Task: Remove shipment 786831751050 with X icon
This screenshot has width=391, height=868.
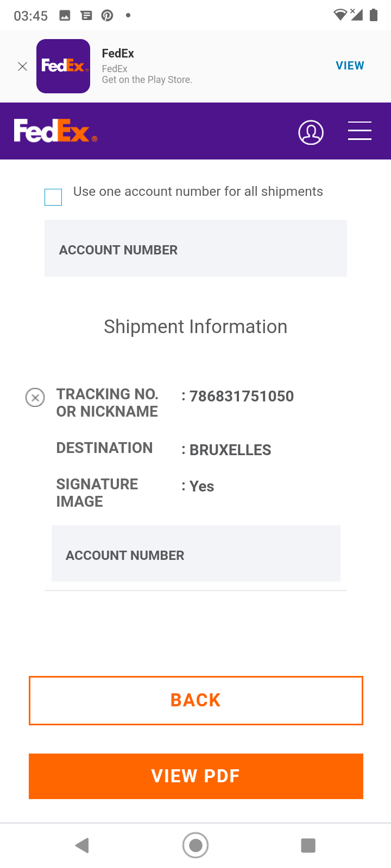Action: click(35, 398)
